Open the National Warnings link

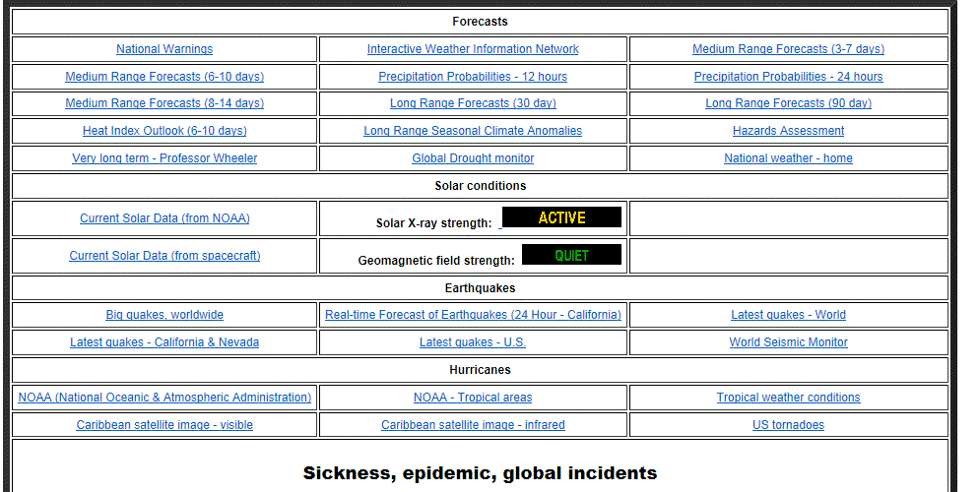coord(164,48)
